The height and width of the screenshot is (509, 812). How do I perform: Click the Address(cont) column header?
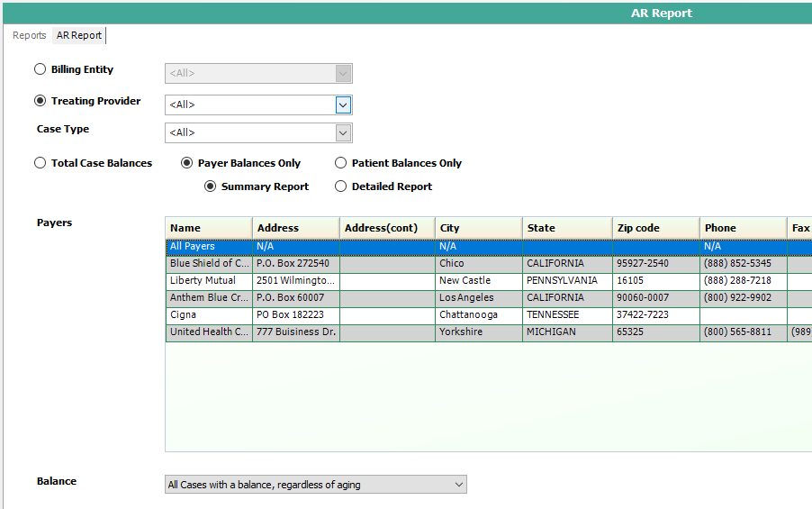pos(387,228)
